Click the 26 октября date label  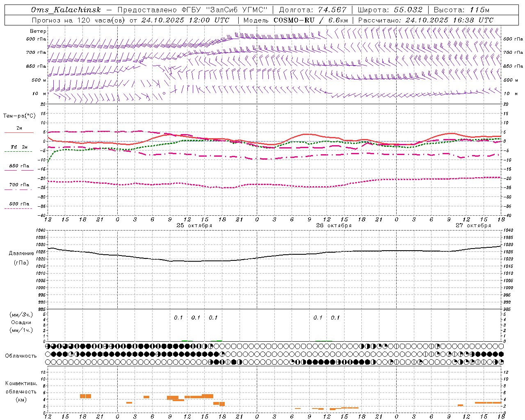[x=333, y=226]
